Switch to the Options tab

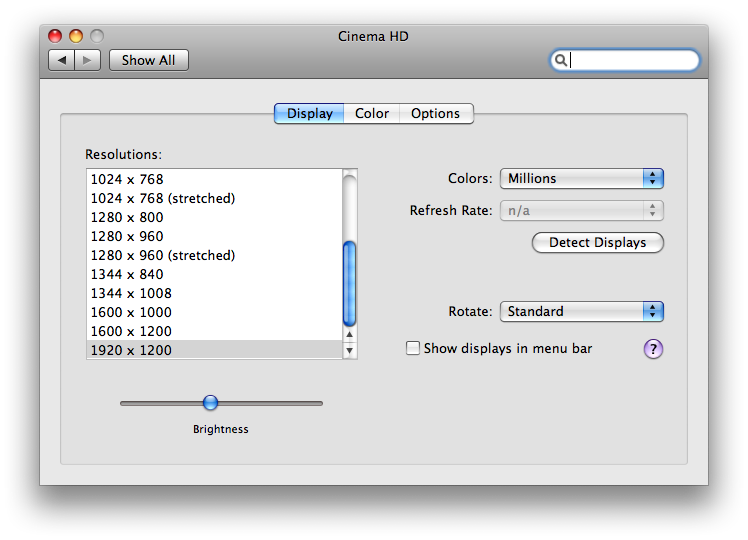[436, 114]
